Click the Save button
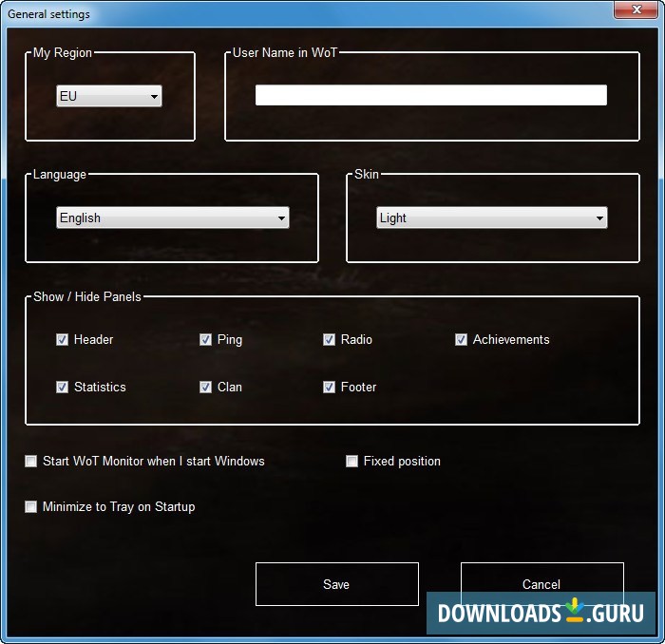 click(337, 584)
